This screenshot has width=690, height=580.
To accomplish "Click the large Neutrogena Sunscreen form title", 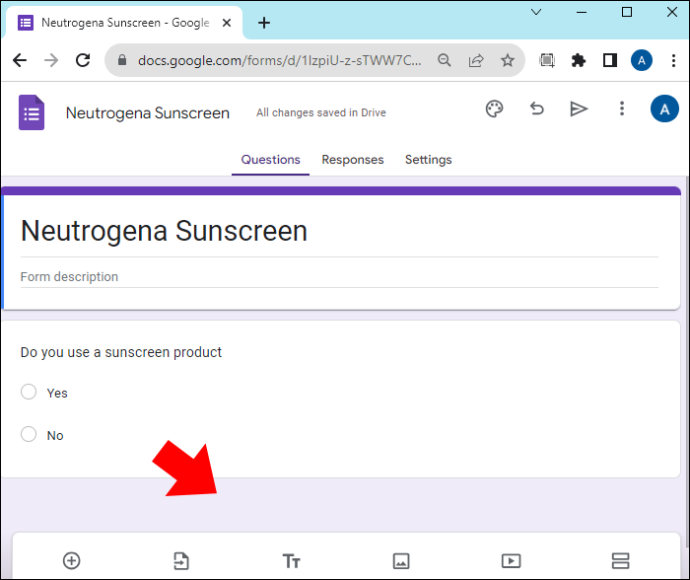I will 164,231.
